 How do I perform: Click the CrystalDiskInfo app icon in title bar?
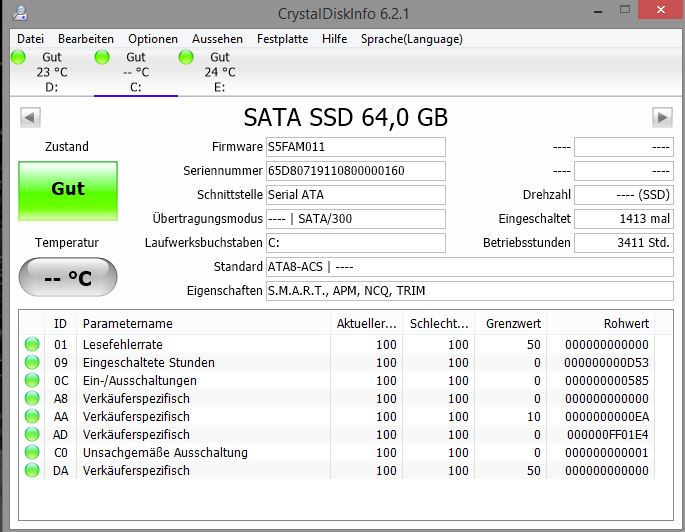(x=20, y=13)
